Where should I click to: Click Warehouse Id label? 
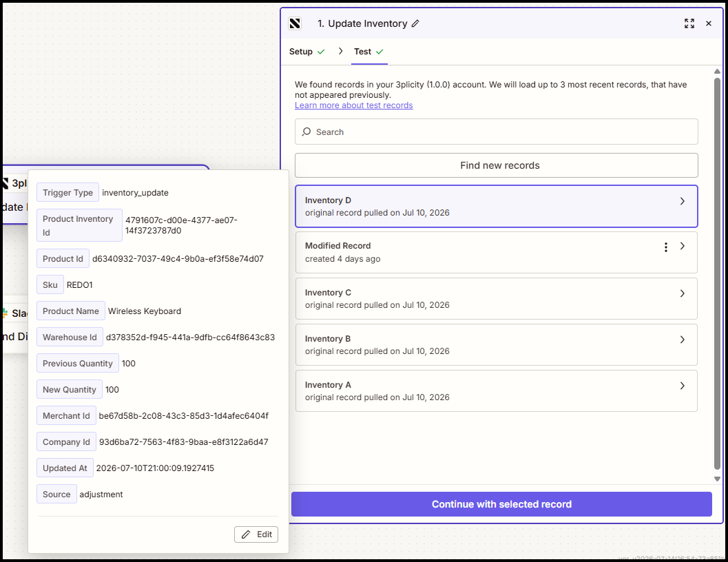point(70,337)
